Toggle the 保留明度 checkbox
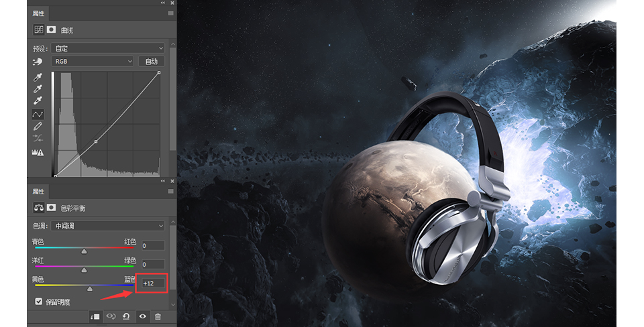Image resolution: width=644 pixels, height=327 pixels. point(39,302)
